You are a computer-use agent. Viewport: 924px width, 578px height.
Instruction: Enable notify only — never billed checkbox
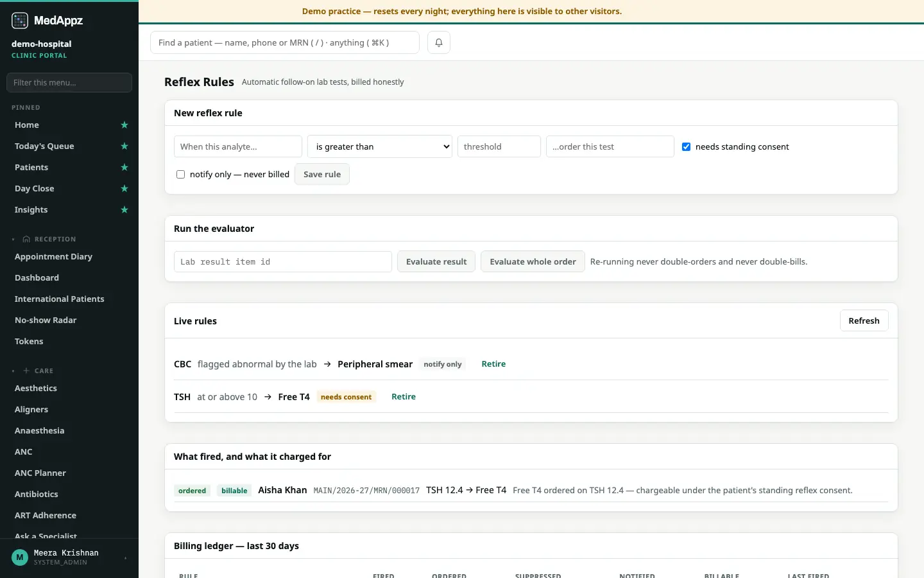click(x=180, y=174)
